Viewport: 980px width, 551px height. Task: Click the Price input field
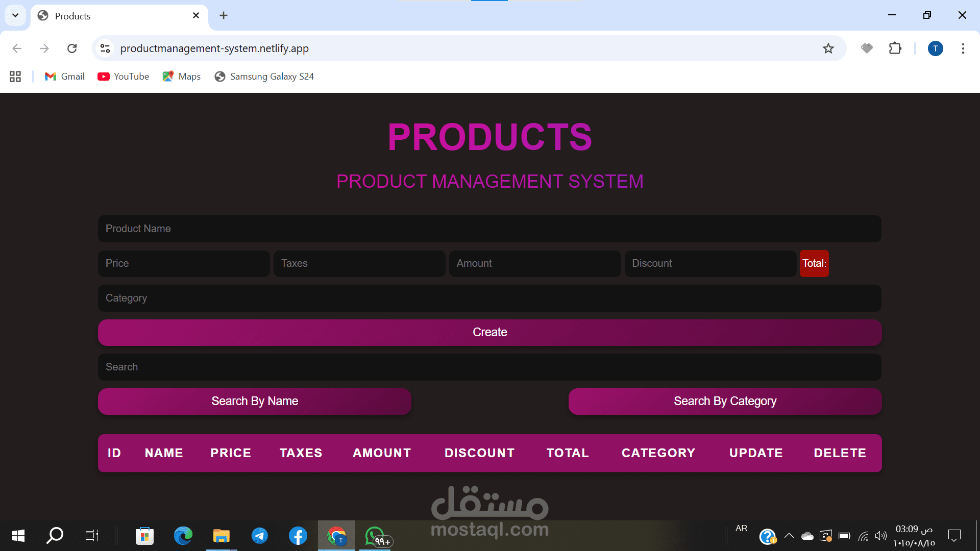pos(184,263)
